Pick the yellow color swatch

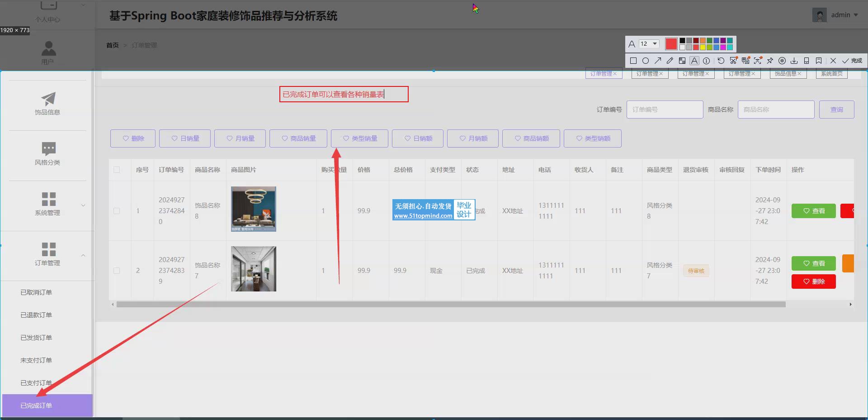pos(703,48)
